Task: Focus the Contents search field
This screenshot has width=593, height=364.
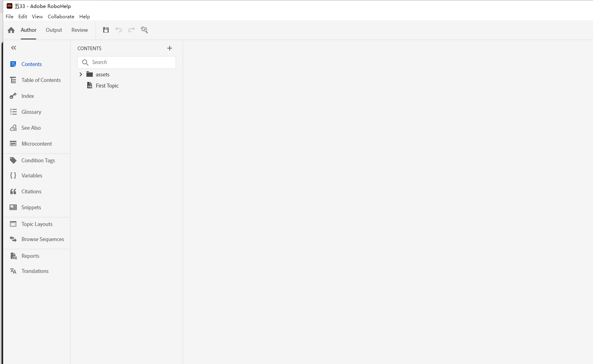Action: 127,62
